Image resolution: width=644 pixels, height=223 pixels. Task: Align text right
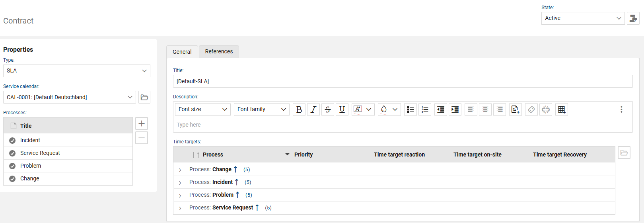point(500,110)
